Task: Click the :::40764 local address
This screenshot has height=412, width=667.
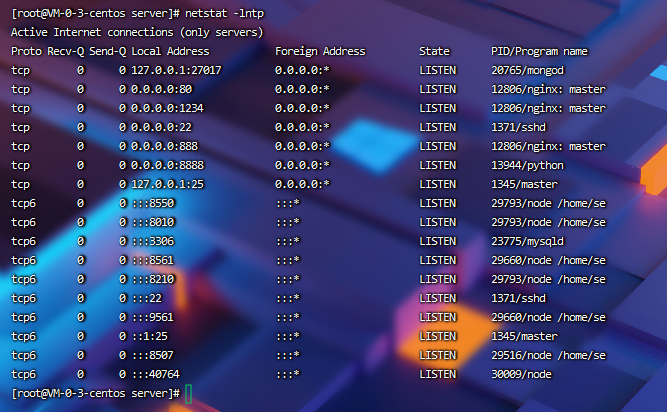Action: (x=156, y=374)
